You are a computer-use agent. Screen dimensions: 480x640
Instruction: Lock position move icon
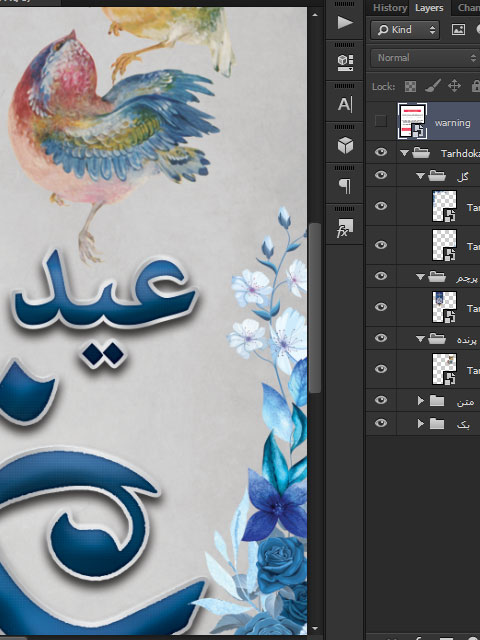pos(454,86)
